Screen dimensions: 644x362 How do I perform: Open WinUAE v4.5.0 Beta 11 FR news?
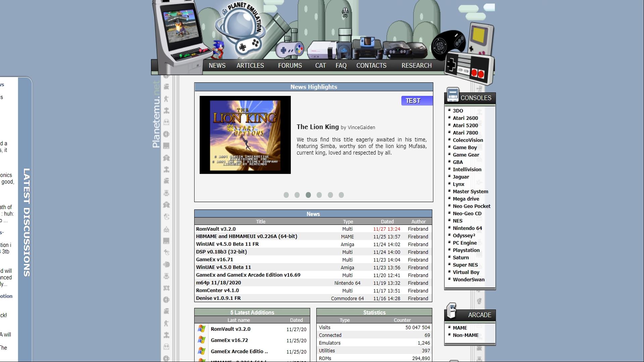(x=227, y=244)
